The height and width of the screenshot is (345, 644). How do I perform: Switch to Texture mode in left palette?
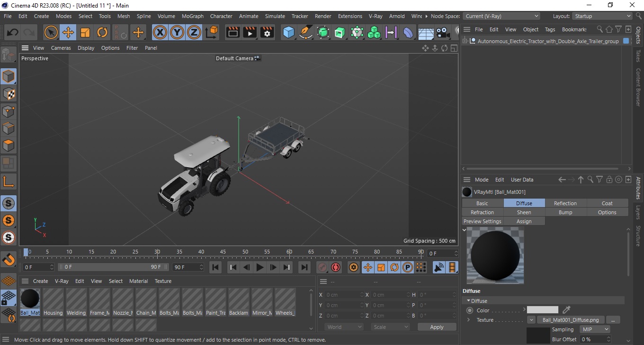point(9,93)
